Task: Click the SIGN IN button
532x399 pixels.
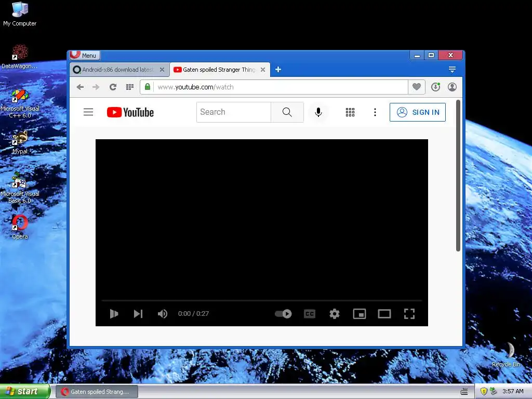Action: [x=418, y=112]
